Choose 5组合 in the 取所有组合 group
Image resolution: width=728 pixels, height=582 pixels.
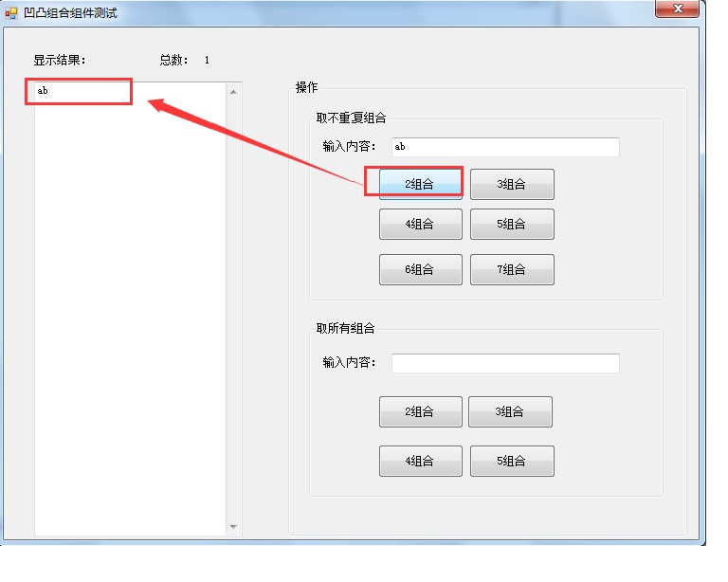[x=512, y=461]
